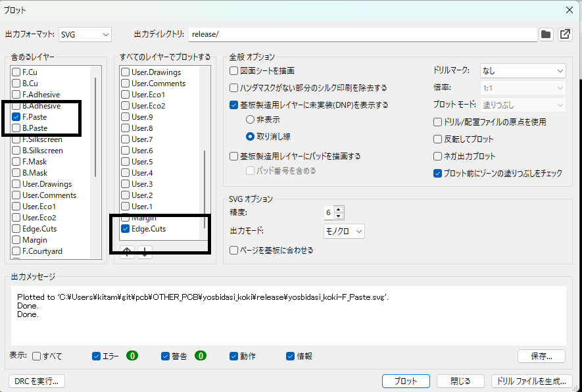Uncheck Edge.Cuts in plot-on-all-layers list

click(x=125, y=229)
